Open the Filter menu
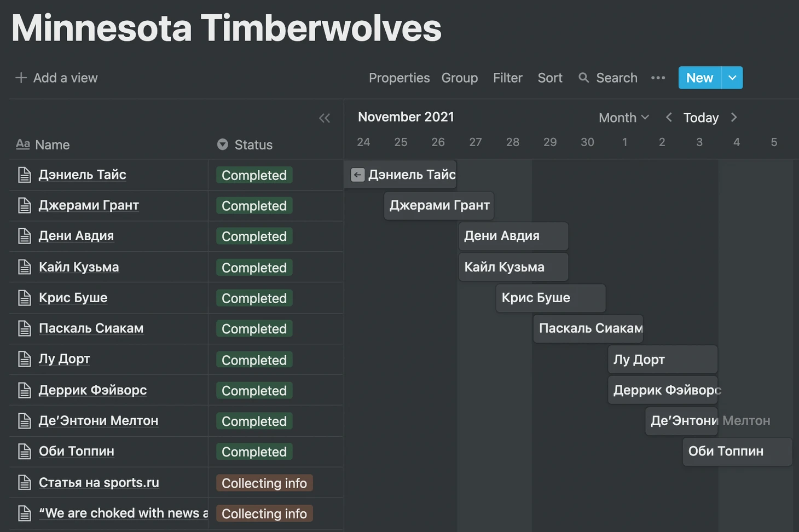The image size is (799, 532). click(507, 78)
